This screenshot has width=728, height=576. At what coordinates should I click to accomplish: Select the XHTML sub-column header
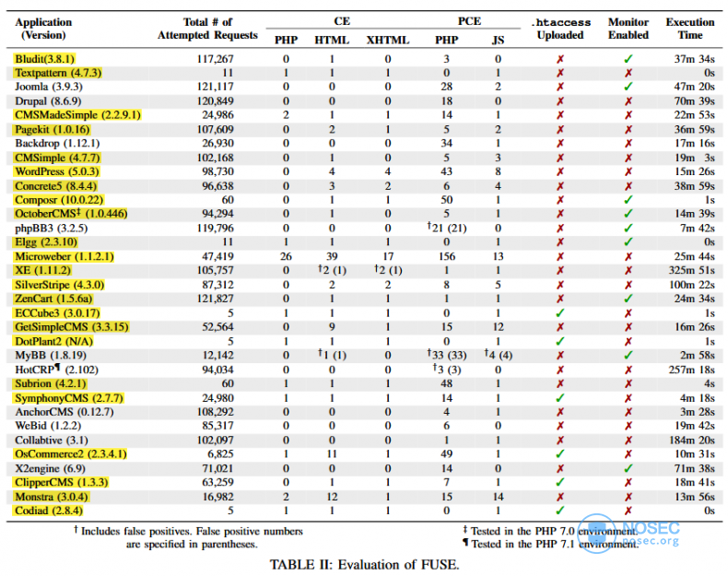(x=388, y=41)
